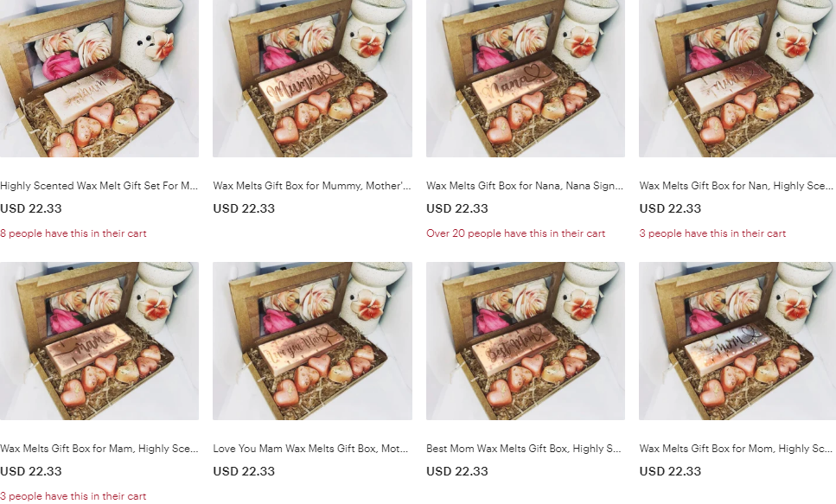Open the Mam wax melts gift box photo
Viewport: 836px width, 504px height.
click(99, 341)
